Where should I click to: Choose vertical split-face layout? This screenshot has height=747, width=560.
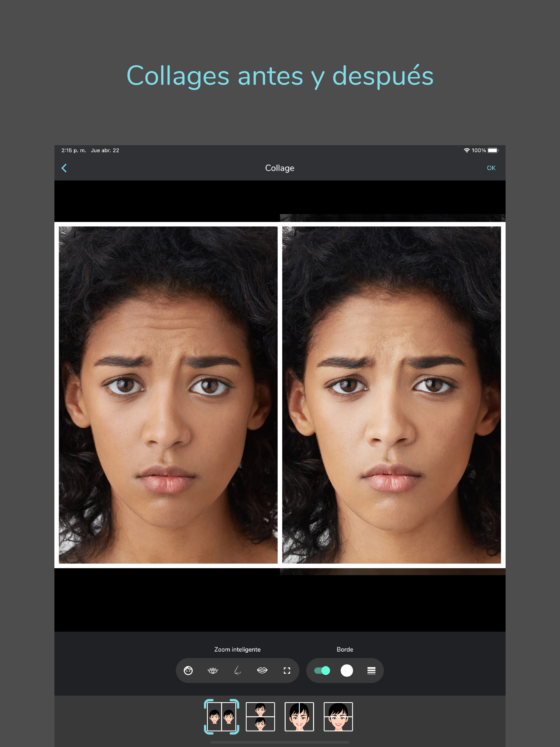(299, 716)
